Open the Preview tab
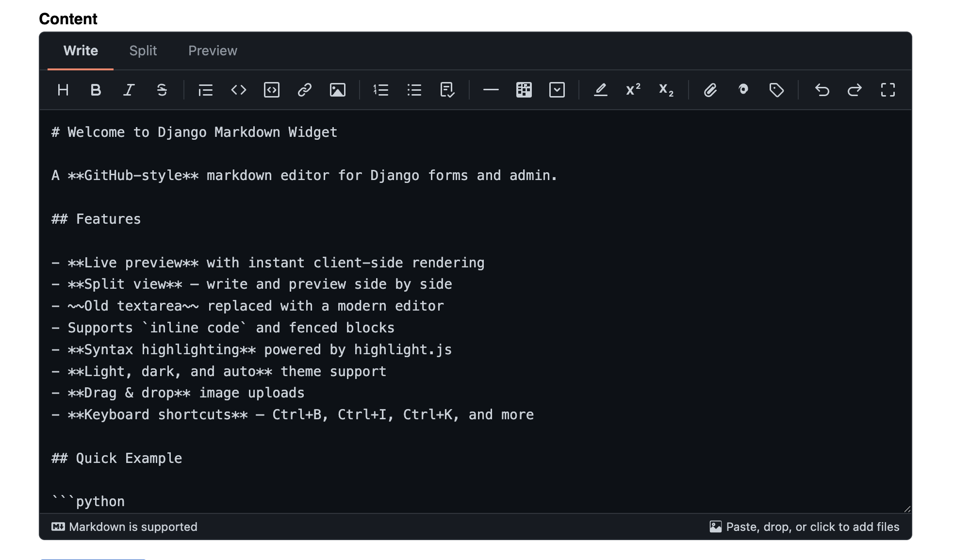The height and width of the screenshot is (560, 954). click(x=213, y=51)
